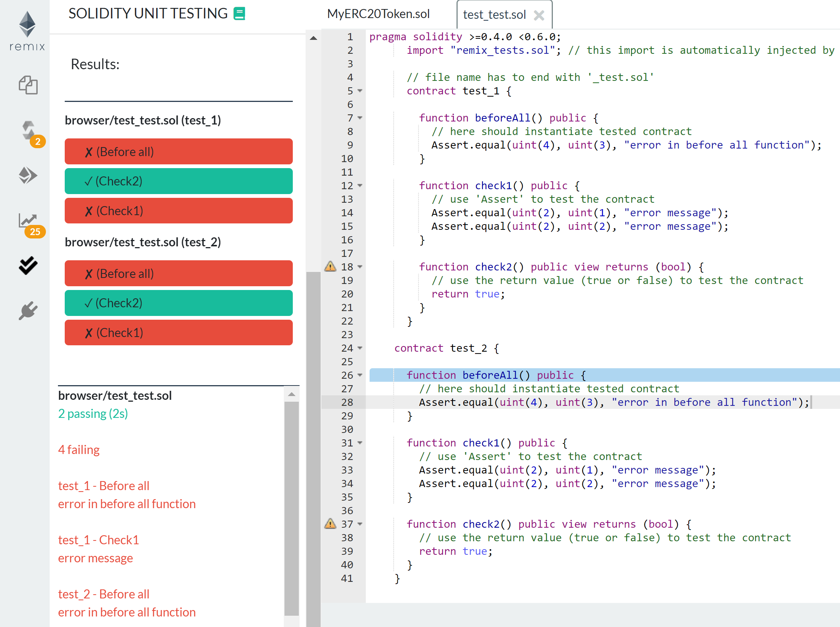Image resolution: width=840 pixels, height=627 pixels.
Task: Open Deploy and run transactions icon
Action: pyautogui.click(x=28, y=175)
